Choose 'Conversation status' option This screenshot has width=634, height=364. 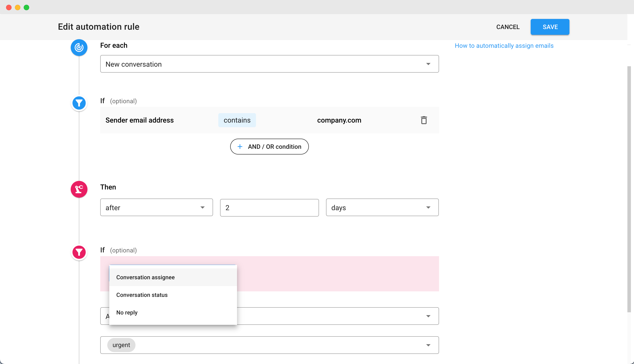coord(173,295)
